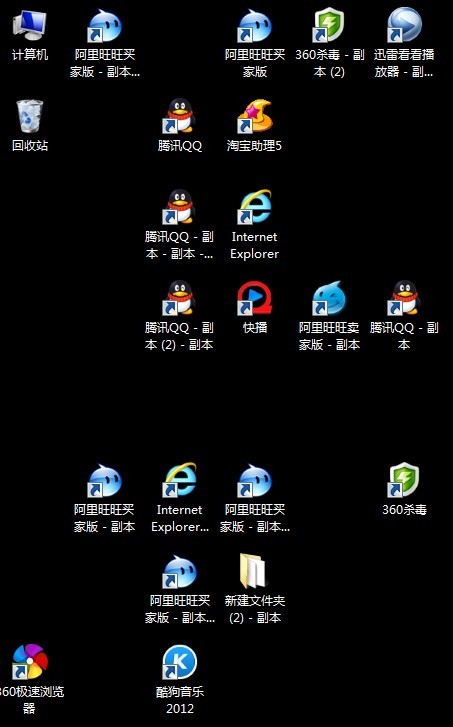Screen dimensions: 453x727
Task: Click the untruncated 阿里旺旺买家版 - 副本 shortcut
Action: click(x=105, y=498)
